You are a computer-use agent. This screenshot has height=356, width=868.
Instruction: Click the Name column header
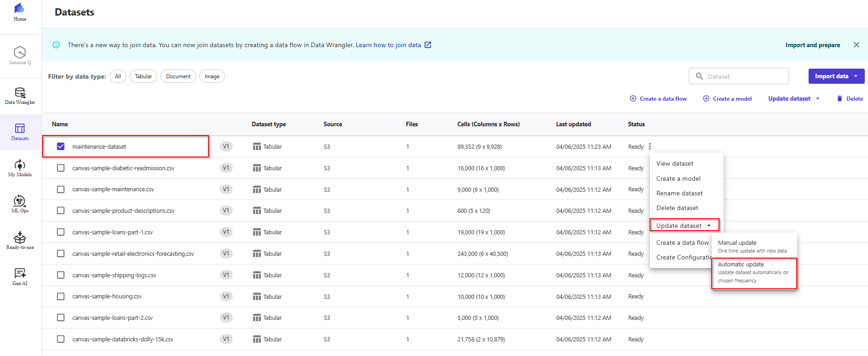point(60,124)
